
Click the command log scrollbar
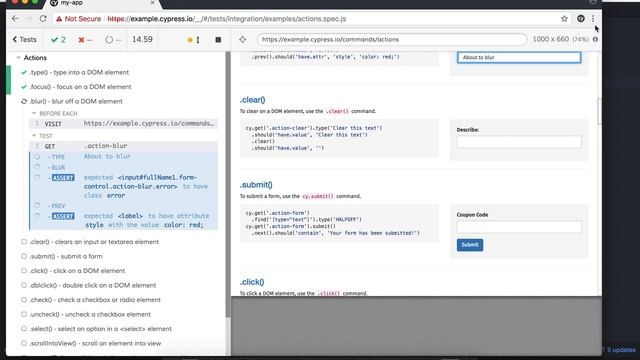(x=228, y=184)
